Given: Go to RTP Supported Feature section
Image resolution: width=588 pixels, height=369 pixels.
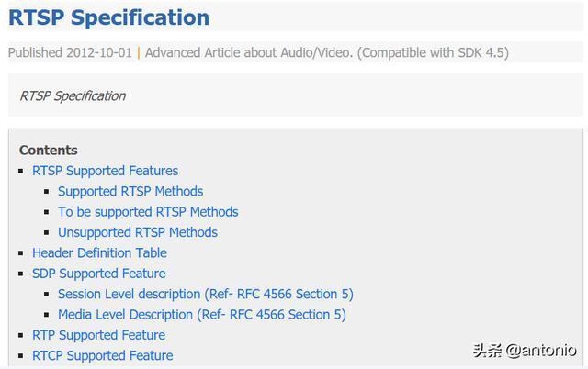Looking at the screenshot, I should (x=98, y=335).
